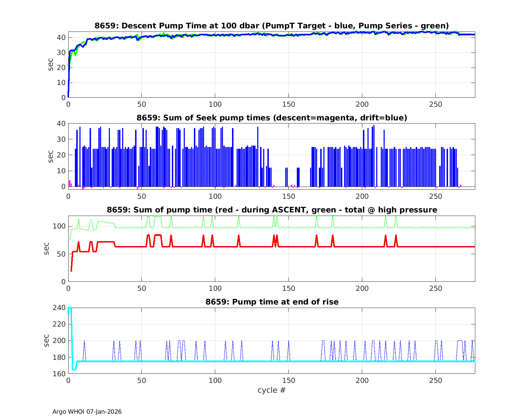The image size is (525, 420).
Task: Click the 'sec' y-axis label of the seek pump plot
Action: (x=51, y=156)
